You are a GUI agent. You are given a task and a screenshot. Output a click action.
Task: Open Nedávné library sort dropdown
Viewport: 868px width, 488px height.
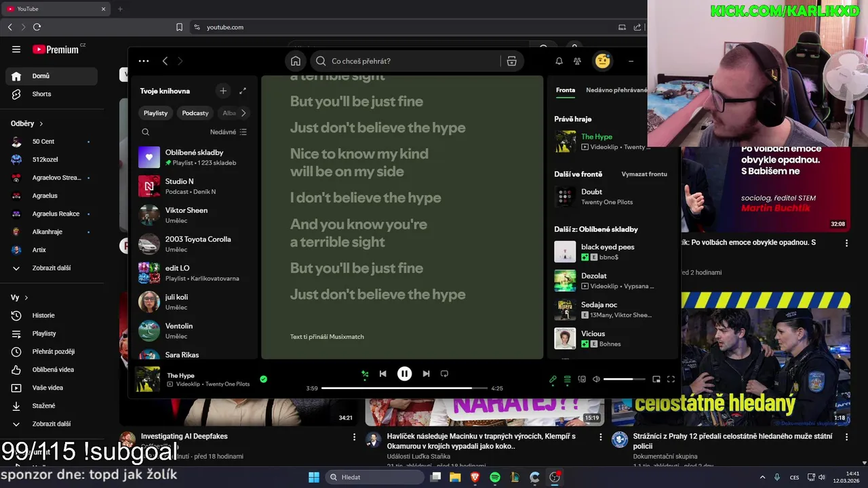click(229, 132)
